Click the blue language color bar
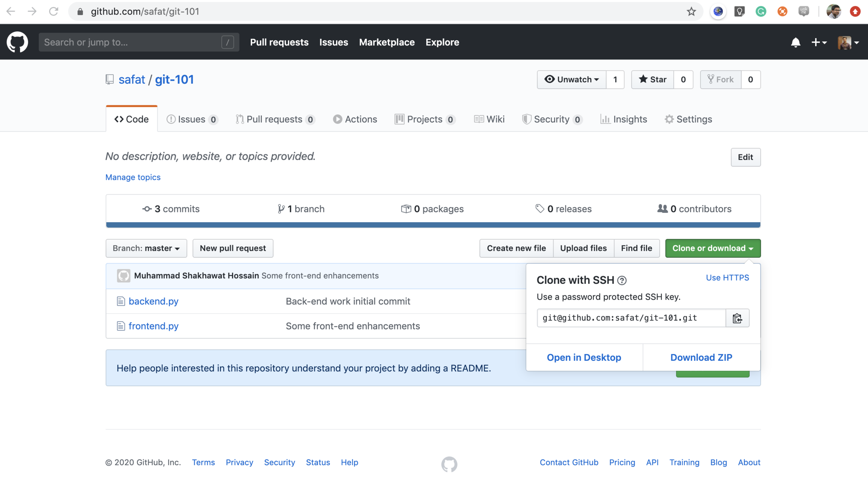Screen dimensions: 868x504 pyautogui.click(x=433, y=225)
